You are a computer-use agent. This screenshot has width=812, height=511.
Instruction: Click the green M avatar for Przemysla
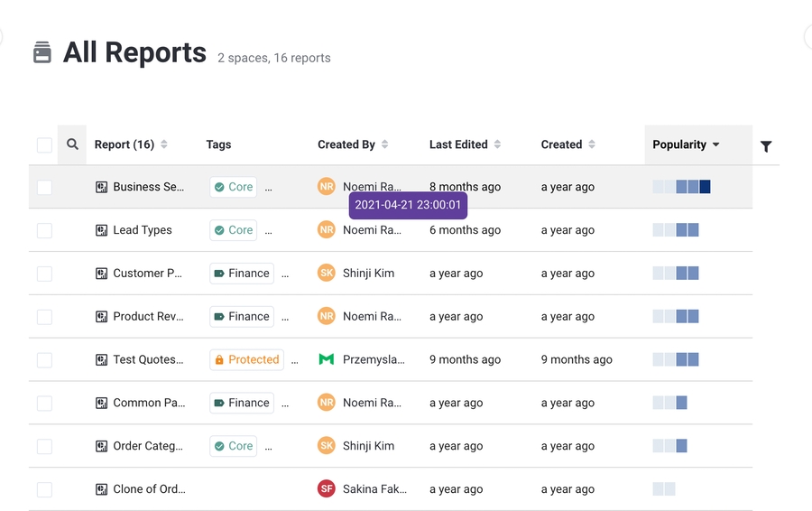327,359
